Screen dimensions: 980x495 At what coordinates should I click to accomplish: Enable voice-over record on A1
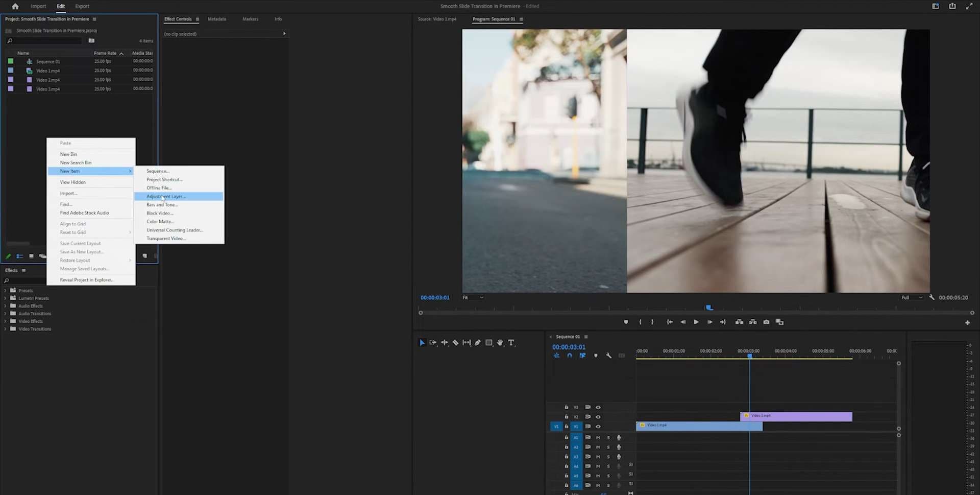click(x=619, y=438)
